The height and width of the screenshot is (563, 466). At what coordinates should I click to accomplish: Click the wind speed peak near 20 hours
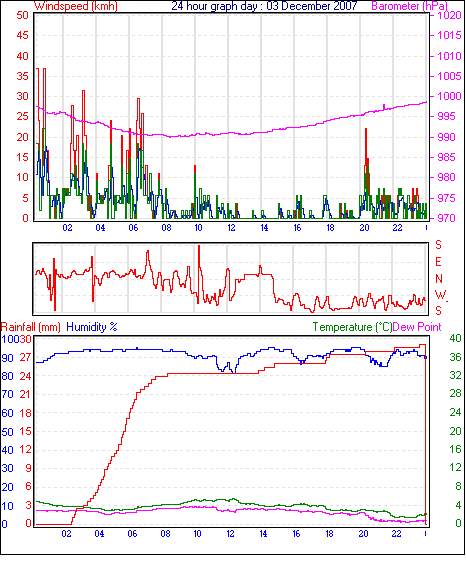pyautogui.click(x=366, y=131)
